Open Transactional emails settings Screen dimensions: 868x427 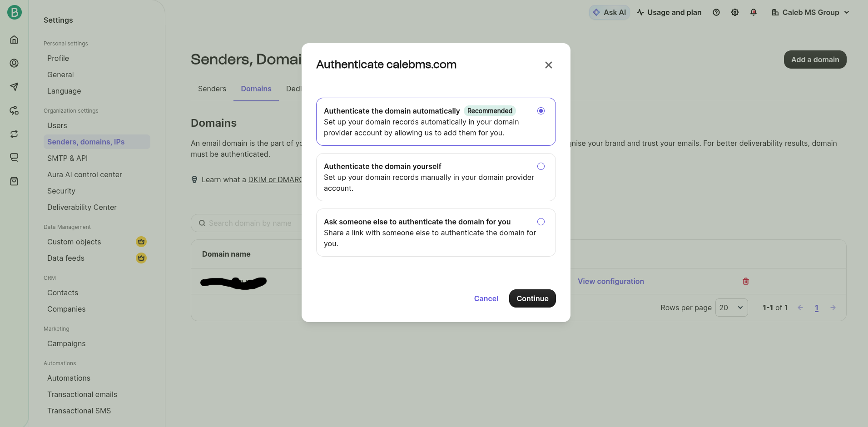click(x=82, y=394)
